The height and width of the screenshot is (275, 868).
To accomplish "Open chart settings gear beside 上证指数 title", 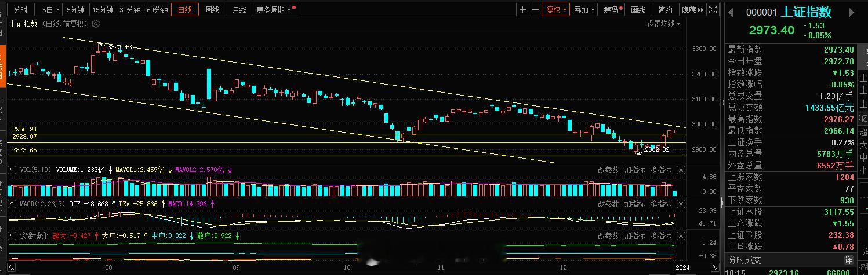I will (96, 24).
